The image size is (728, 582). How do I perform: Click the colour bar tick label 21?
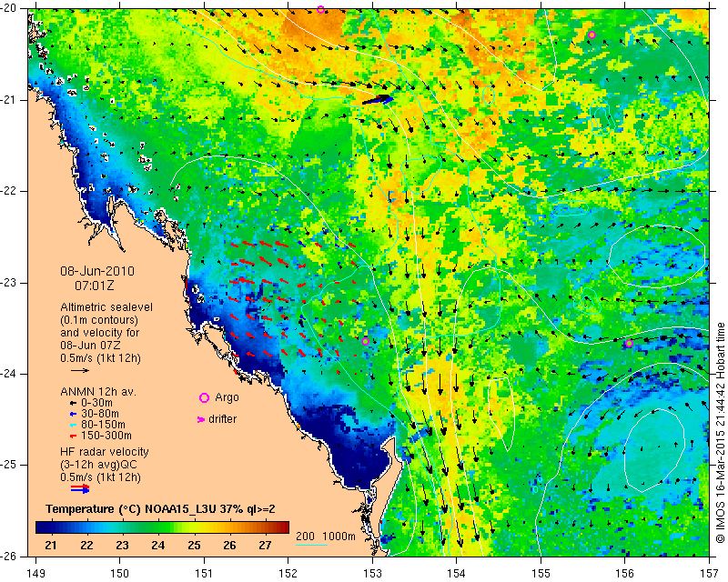coord(51,545)
